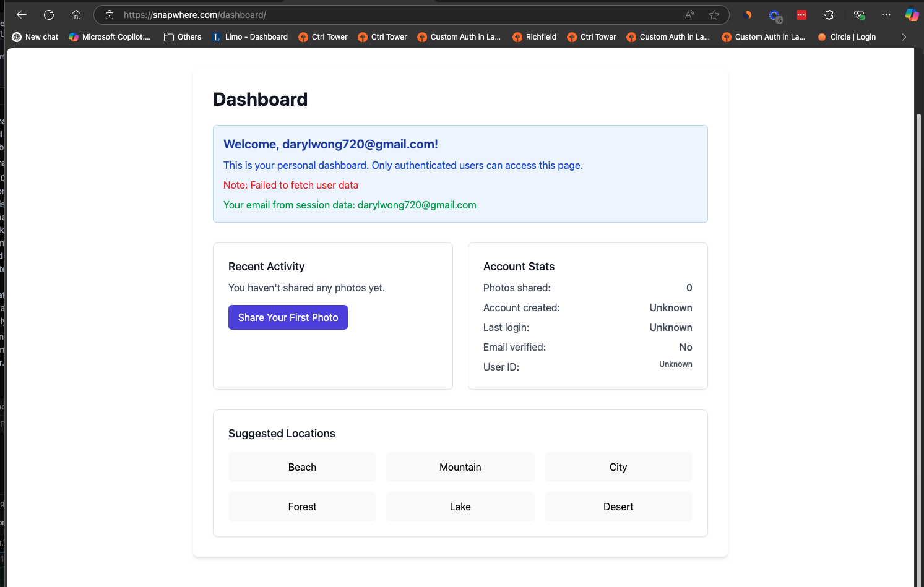This screenshot has width=924, height=587.
Task: Reload the page with the refresh icon
Action: 49,15
